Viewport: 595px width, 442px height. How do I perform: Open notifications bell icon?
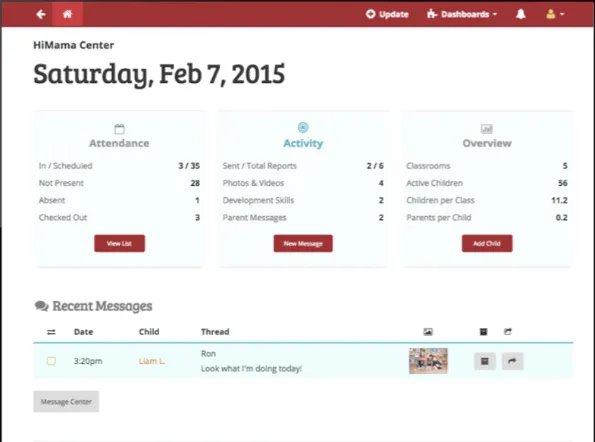point(521,14)
